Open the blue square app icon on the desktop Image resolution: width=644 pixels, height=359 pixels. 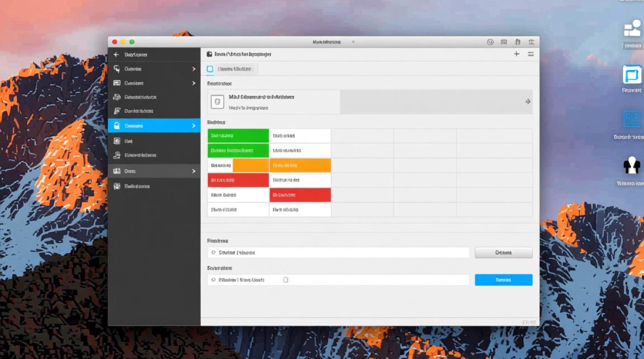click(632, 75)
